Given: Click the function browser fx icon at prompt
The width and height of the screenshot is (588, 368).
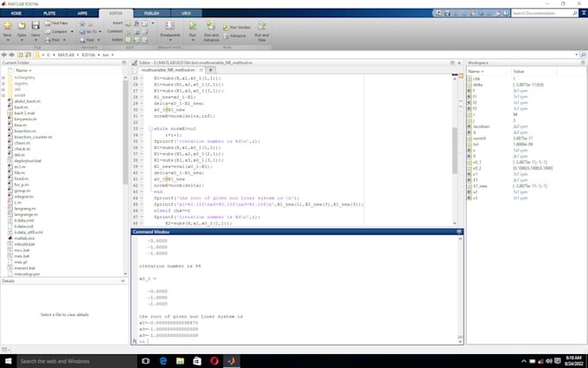Looking at the screenshot, I should click(x=135, y=342).
